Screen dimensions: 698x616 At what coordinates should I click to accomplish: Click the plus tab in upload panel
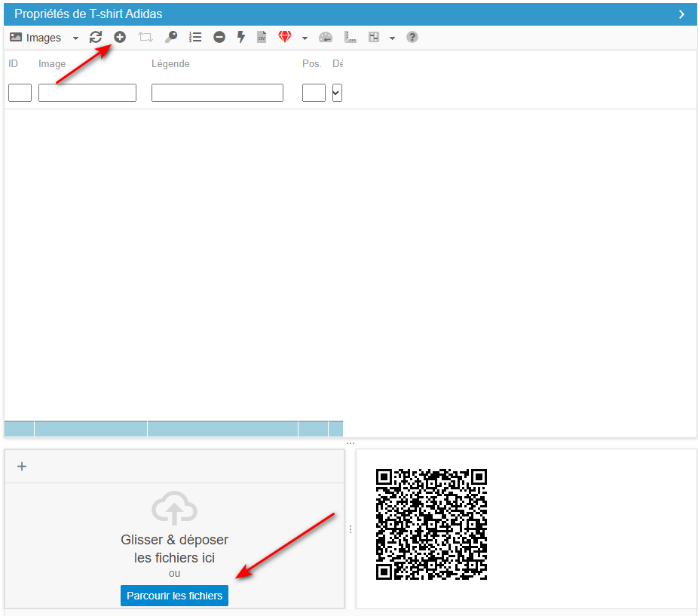tap(22, 467)
